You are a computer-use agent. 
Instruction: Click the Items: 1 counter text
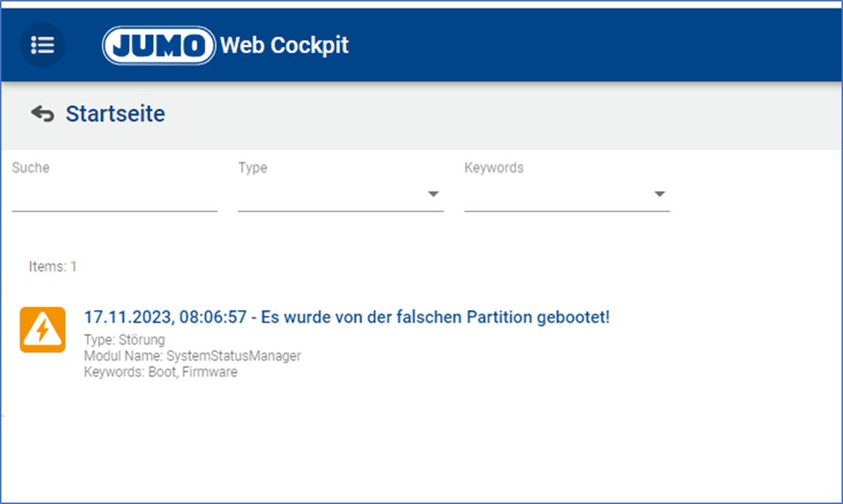tap(53, 267)
